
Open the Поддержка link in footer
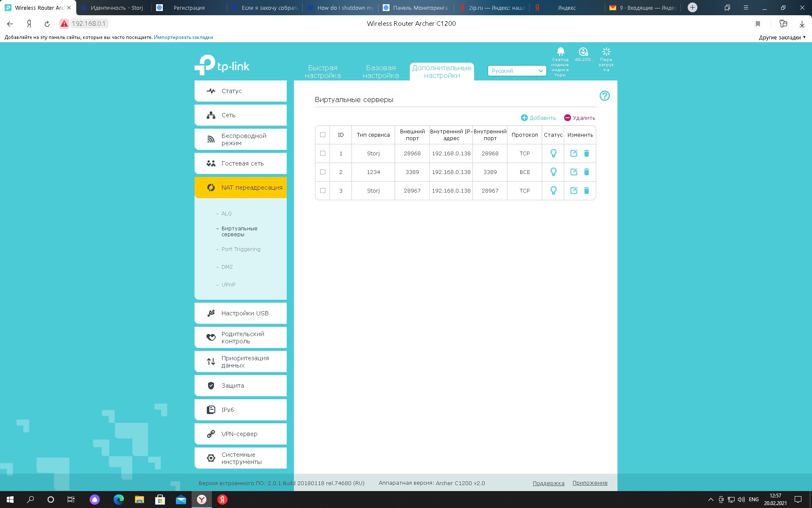pyautogui.click(x=548, y=483)
